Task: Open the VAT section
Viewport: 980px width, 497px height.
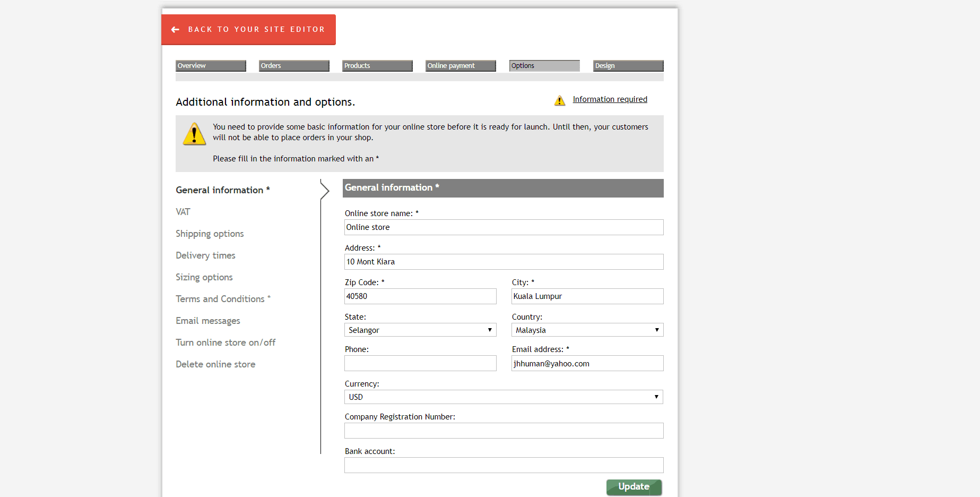Action: 183,212
